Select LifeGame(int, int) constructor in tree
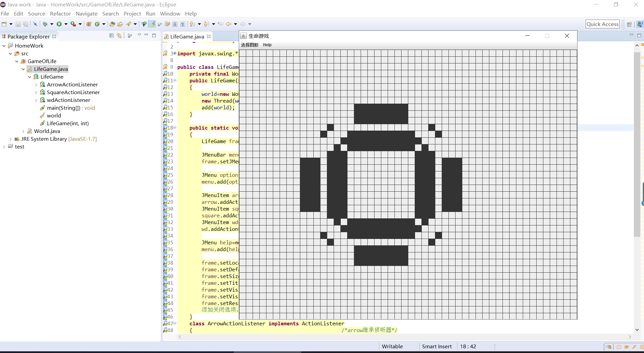This screenshot has width=644, height=353. pyautogui.click(x=68, y=124)
